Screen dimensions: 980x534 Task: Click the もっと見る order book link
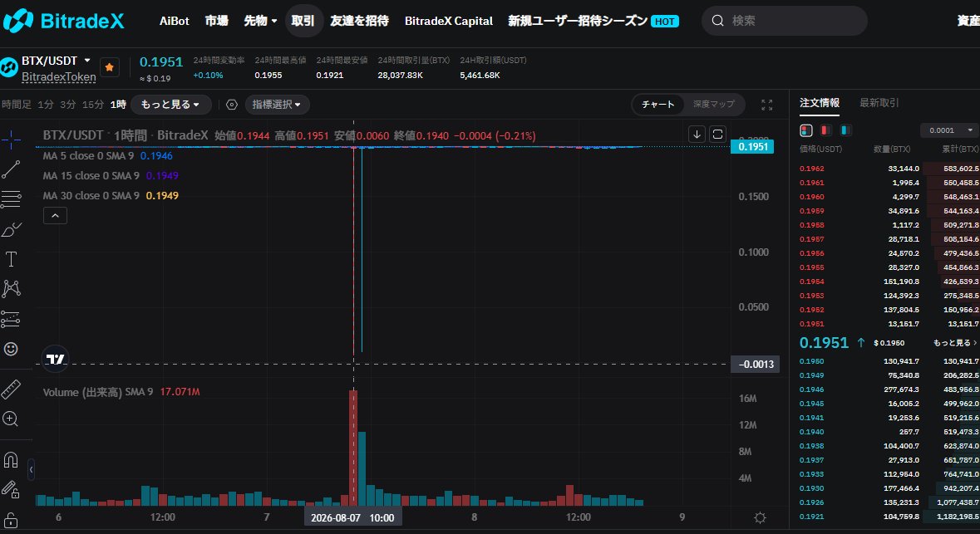(954, 343)
